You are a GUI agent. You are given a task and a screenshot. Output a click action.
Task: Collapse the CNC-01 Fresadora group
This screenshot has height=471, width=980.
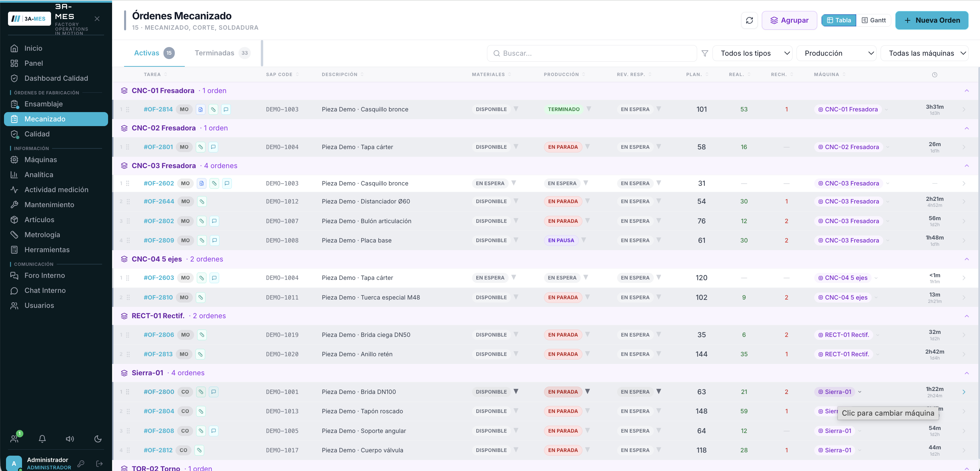(x=967, y=90)
